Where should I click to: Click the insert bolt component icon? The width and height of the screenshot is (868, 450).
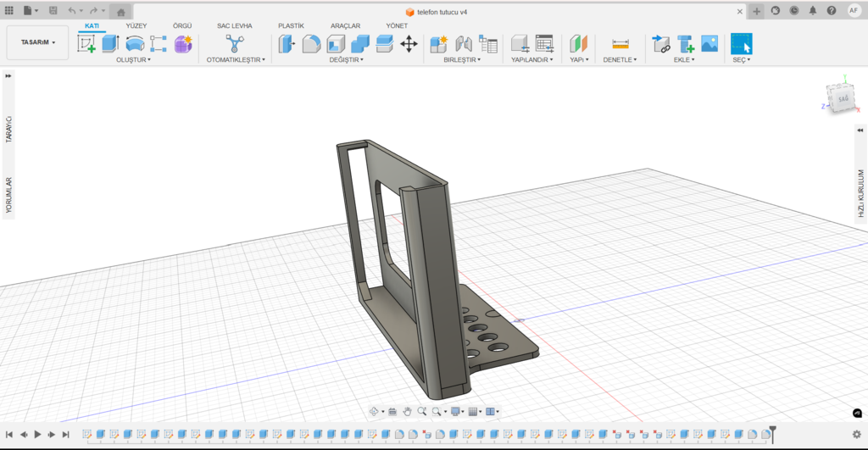(685, 44)
